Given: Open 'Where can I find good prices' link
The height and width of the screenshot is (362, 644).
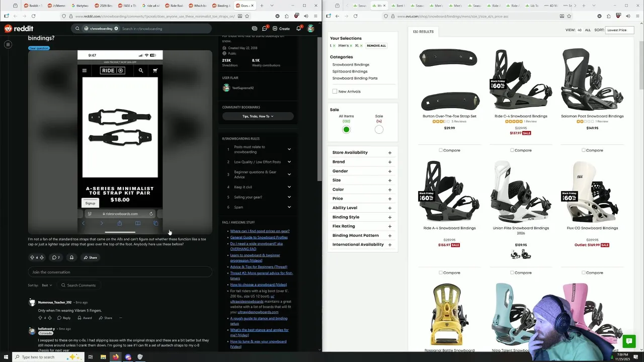Looking at the screenshot, I should coord(260,231).
